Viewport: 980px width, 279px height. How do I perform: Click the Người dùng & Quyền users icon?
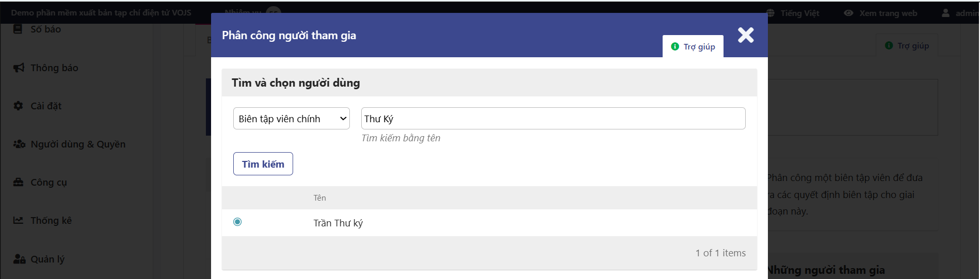click(19, 144)
